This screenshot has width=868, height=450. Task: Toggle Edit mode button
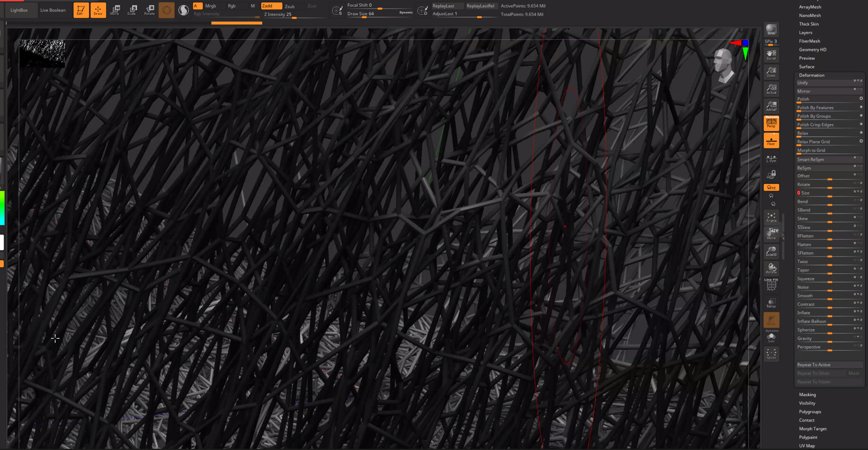pyautogui.click(x=81, y=10)
